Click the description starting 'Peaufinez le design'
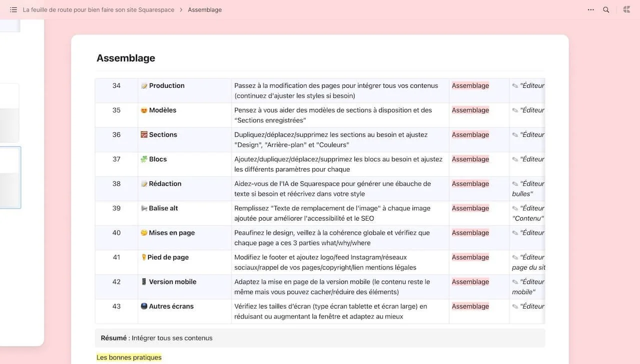640x364 pixels. 332,238
